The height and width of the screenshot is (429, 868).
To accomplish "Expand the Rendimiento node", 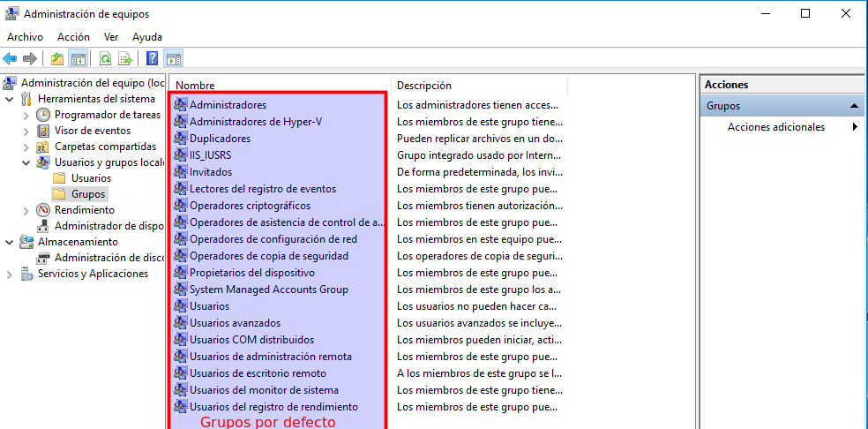I will (x=26, y=211).
